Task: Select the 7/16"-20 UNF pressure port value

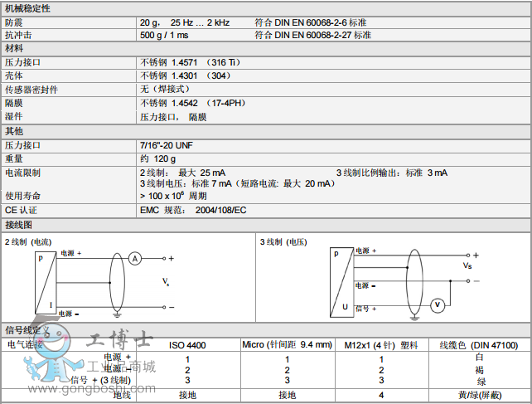Action: tap(167, 145)
